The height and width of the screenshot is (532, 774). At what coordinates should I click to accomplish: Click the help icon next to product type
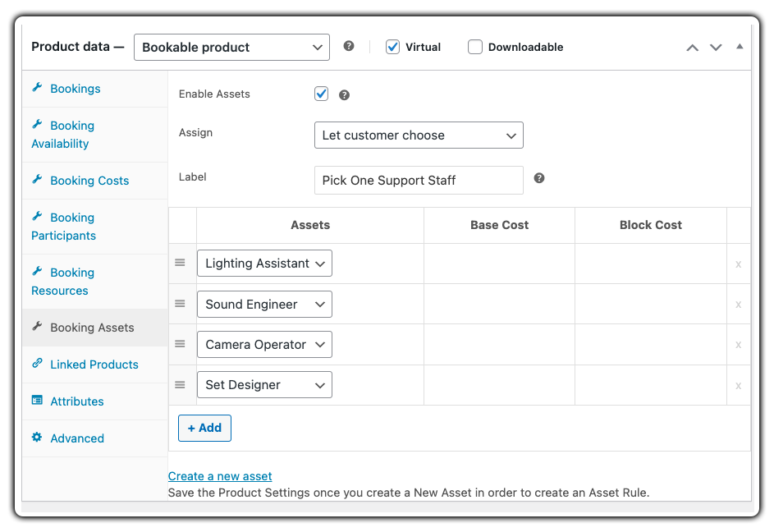[349, 46]
